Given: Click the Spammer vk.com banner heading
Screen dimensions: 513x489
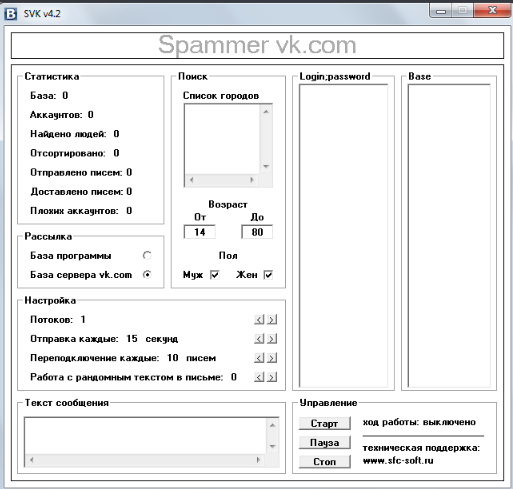Looking at the screenshot, I should pyautogui.click(x=257, y=45).
